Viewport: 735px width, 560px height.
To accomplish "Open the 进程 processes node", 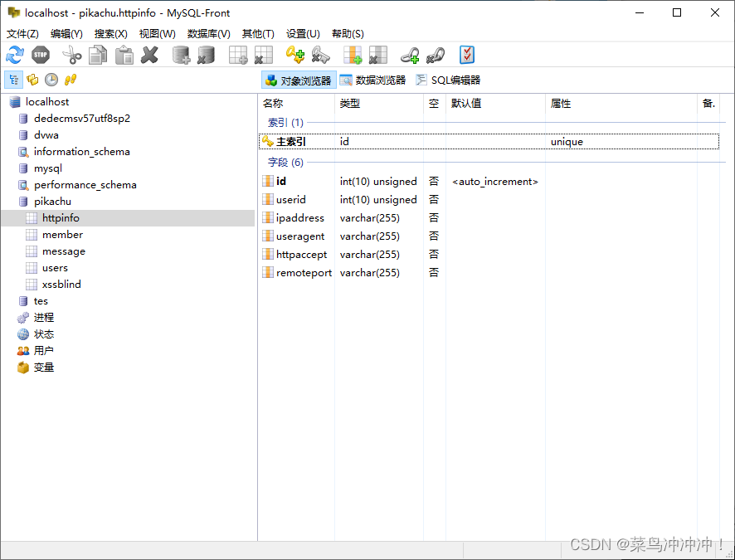I will tap(44, 317).
